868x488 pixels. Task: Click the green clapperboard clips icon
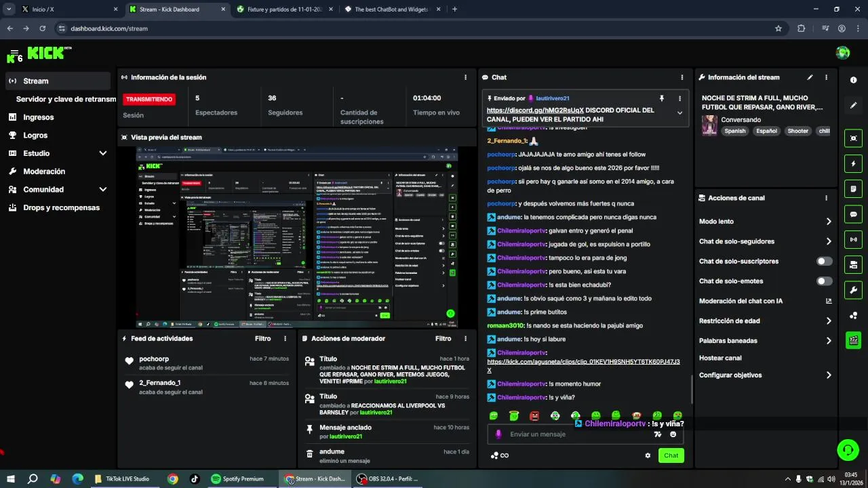[x=853, y=340]
